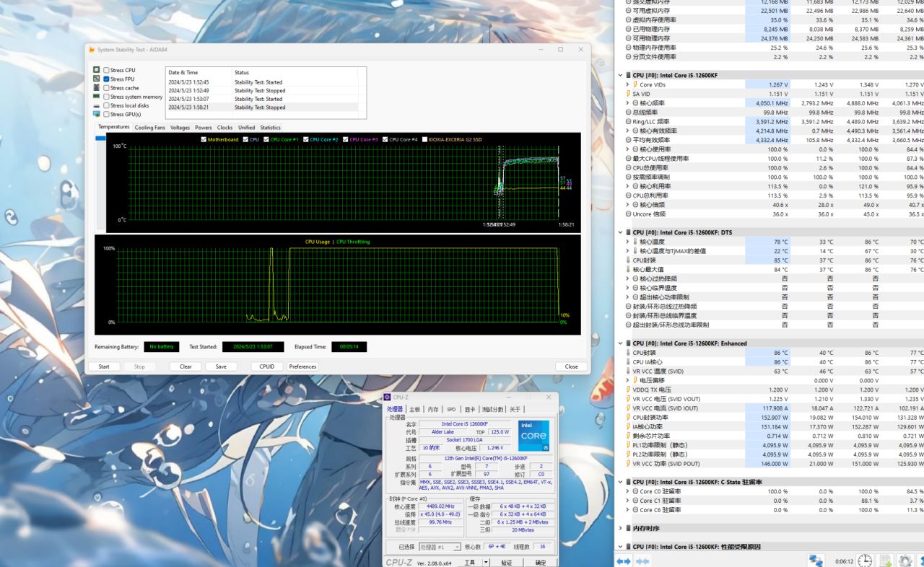Collapse the CPU [#0] Intel Core i5-12600KF section
This screenshot has width=924, height=567.
tap(620, 75)
